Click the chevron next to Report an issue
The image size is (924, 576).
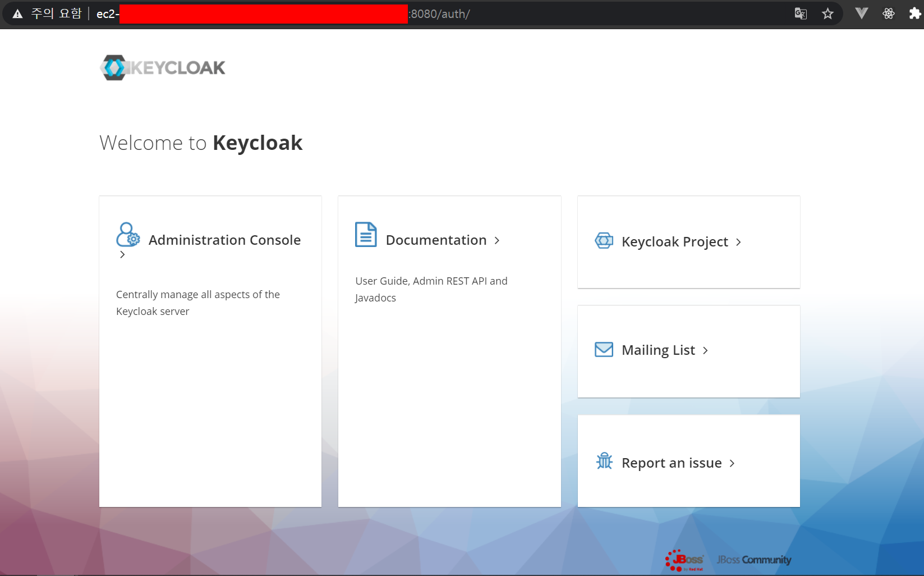[732, 463]
